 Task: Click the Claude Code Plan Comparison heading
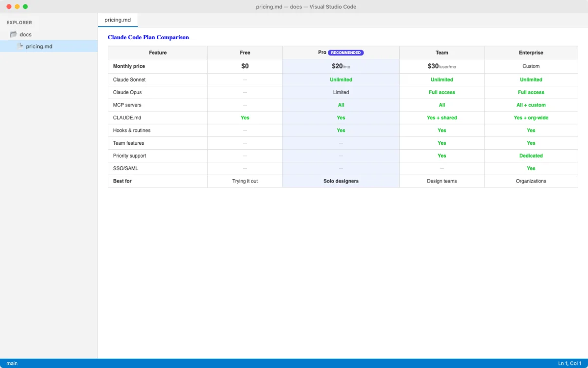148,37
